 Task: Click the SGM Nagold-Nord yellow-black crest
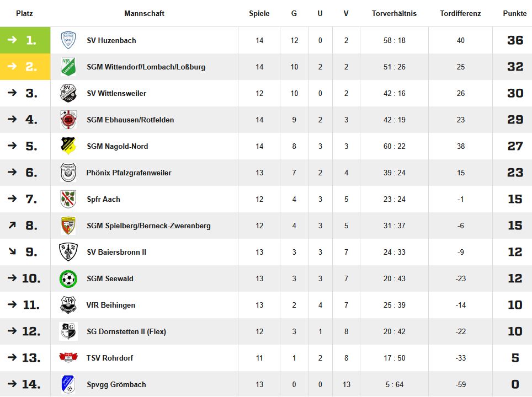tap(68, 146)
